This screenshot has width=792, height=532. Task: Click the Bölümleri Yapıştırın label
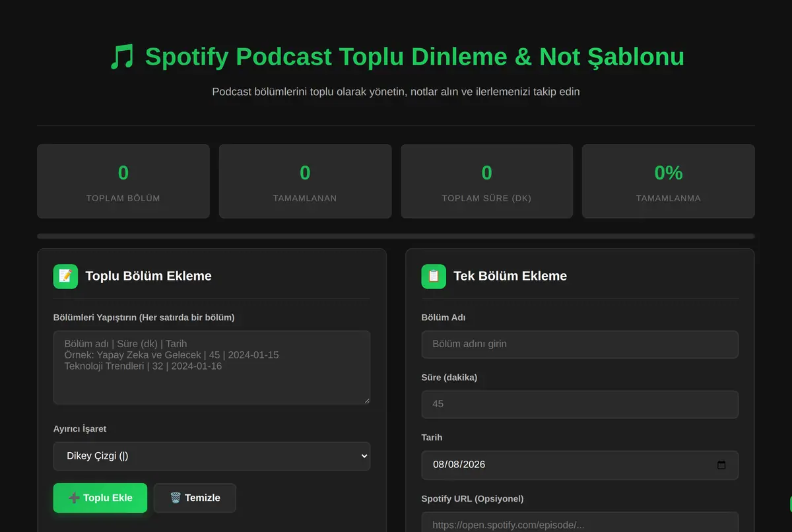[x=144, y=317]
